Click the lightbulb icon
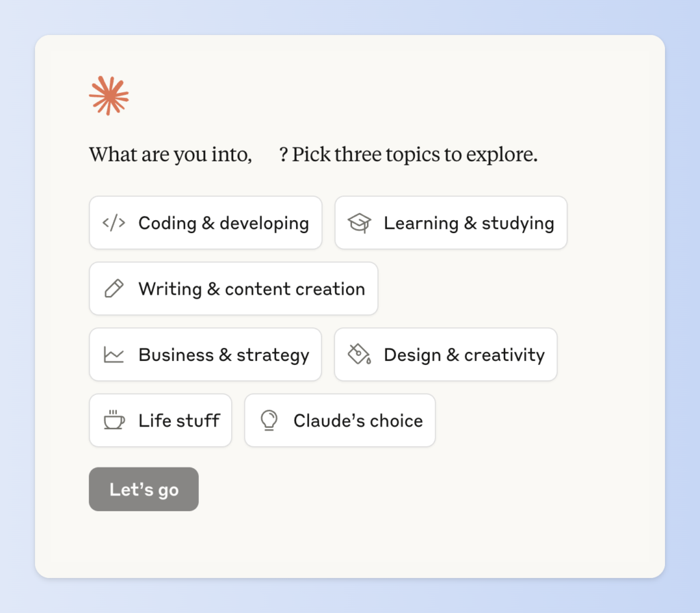The height and width of the screenshot is (613, 700). (269, 420)
